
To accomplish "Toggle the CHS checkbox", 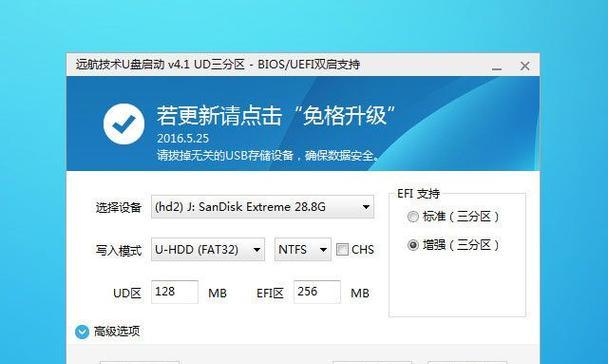I will [342, 249].
